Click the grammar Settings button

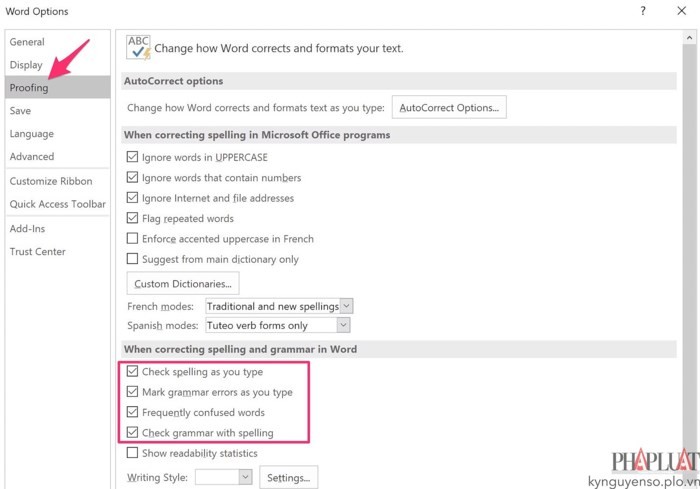289,477
